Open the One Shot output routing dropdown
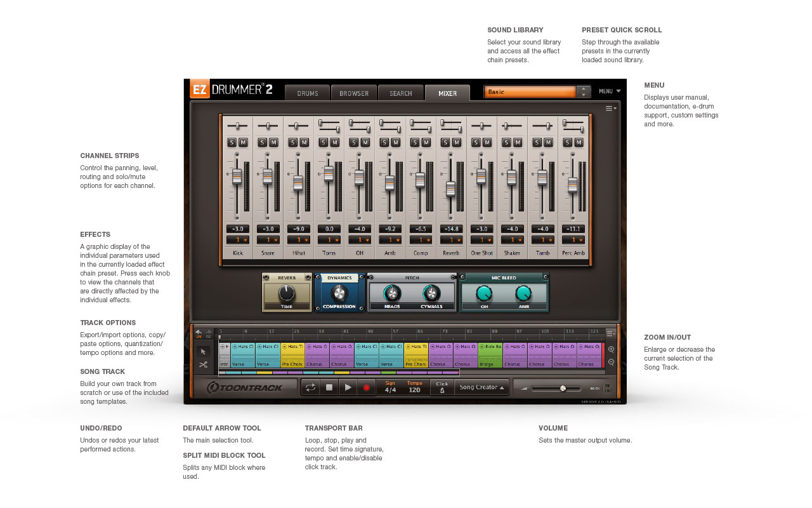The height and width of the screenshot is (508, 812). (481, 240)
